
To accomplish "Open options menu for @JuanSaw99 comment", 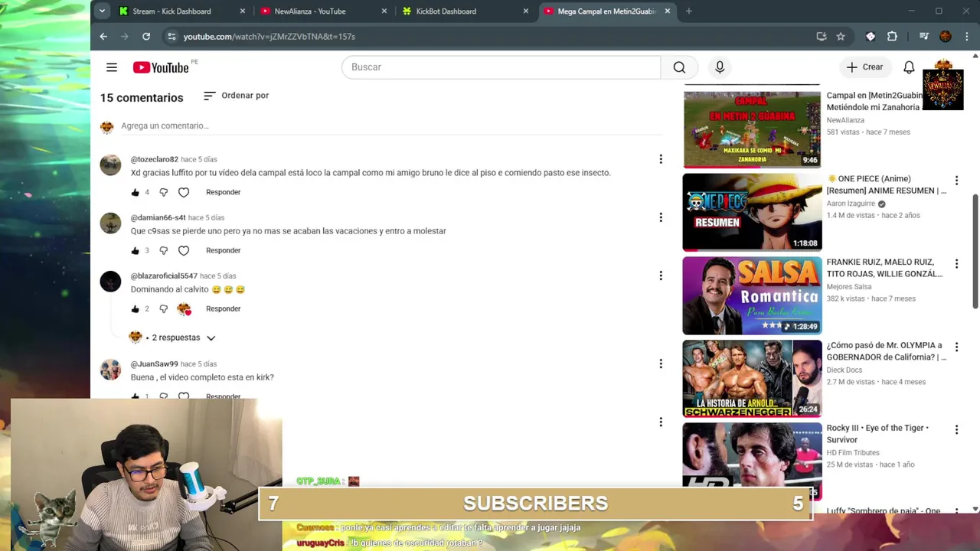I will pos(661,364).
